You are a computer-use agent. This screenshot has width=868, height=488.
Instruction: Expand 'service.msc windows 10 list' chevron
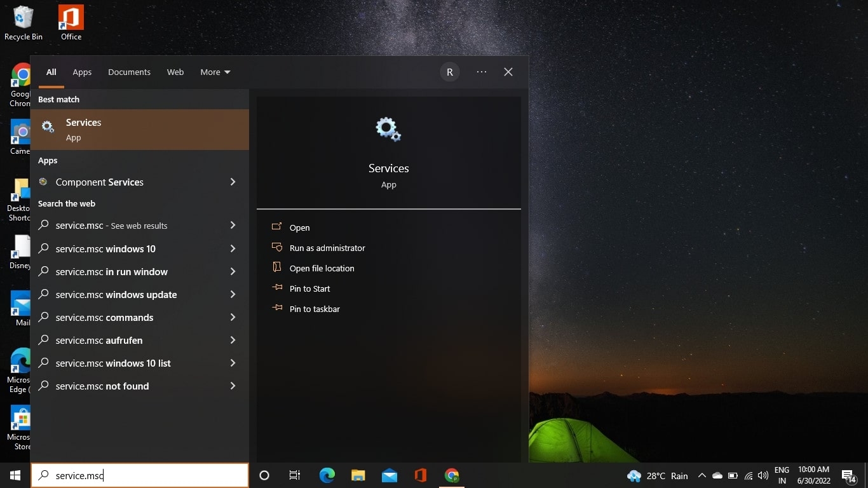[x=233, y=363]
